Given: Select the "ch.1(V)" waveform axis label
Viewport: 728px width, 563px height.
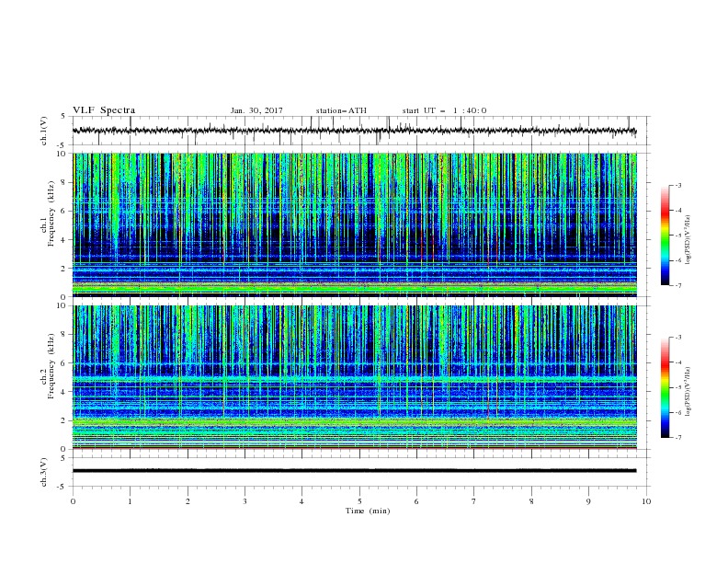Looking at the screenshot, I should (x=44, y=131).
